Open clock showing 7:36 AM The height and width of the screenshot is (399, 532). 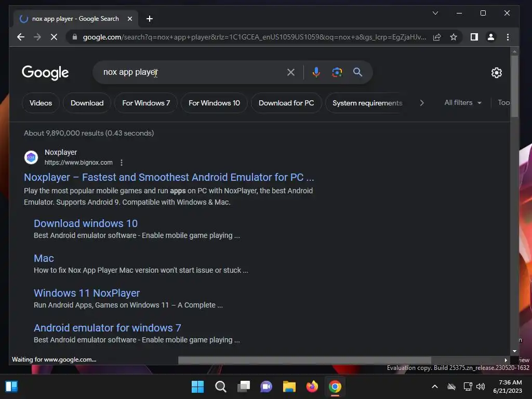(x=508, y=387)
